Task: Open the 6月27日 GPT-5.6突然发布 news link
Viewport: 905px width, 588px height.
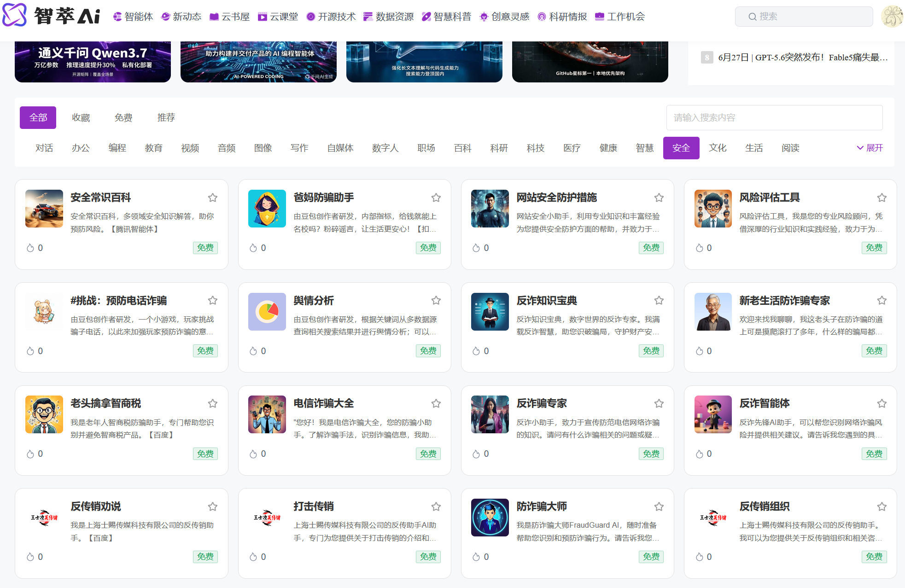Action: (x=803, y=57)
